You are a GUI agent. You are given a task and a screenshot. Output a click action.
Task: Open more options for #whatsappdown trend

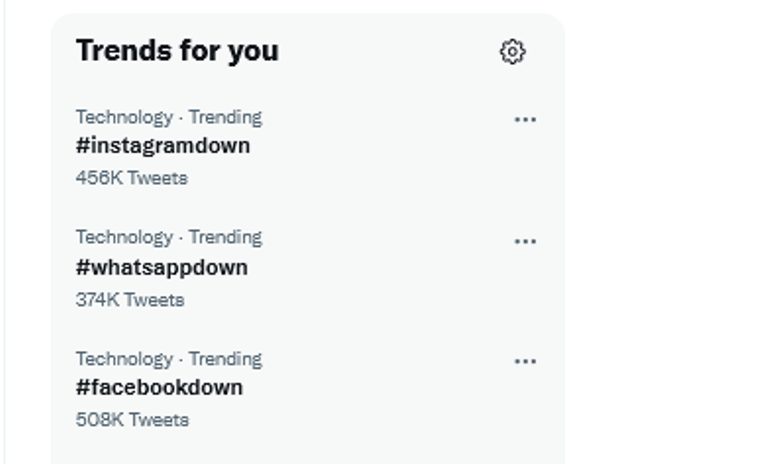coord(525,241)
